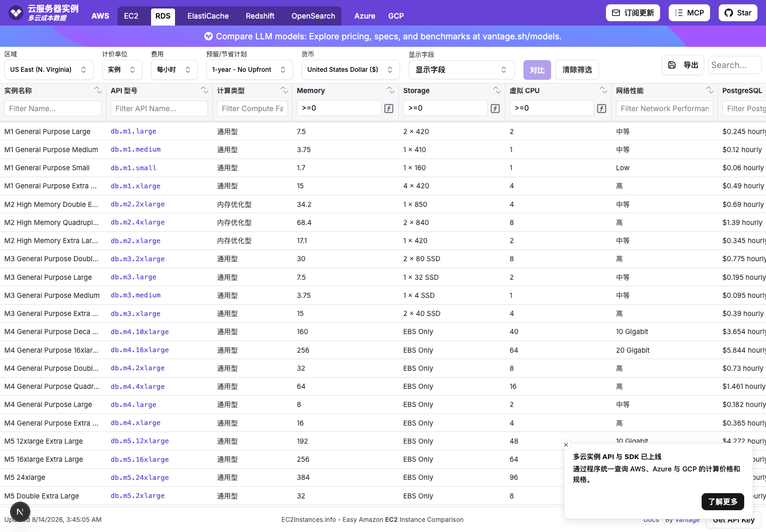Sort by the 实例名称 column arrows

pos(98,90)
